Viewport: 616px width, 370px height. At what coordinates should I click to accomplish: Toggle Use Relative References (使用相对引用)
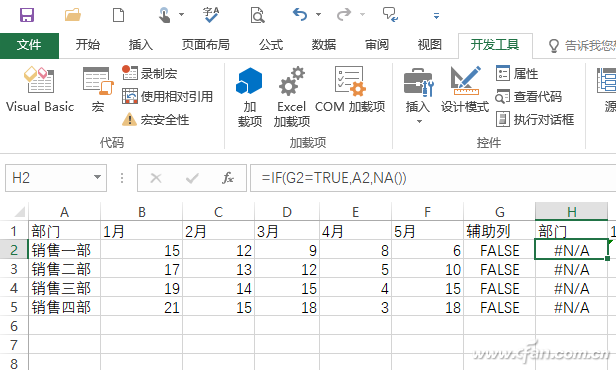click(167, 96)
